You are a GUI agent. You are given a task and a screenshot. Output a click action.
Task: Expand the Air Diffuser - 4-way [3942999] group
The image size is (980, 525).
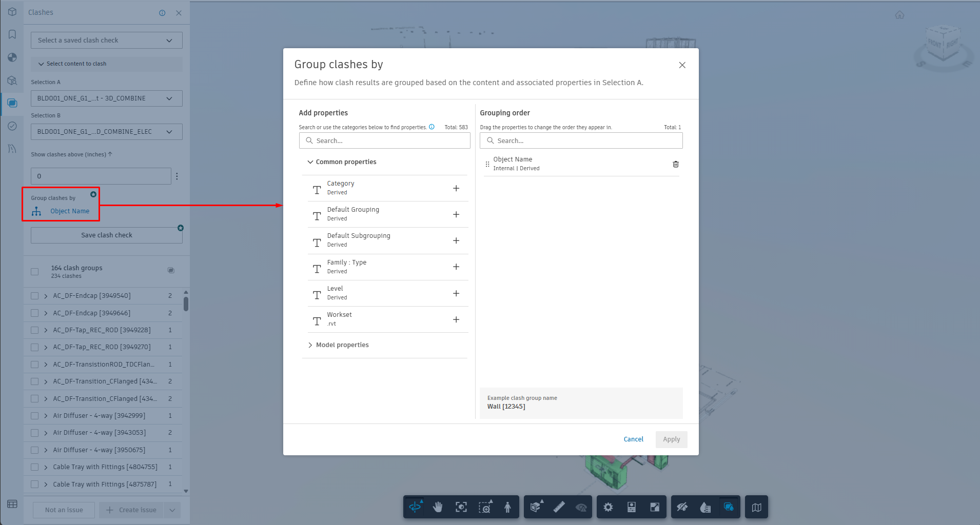46,416
